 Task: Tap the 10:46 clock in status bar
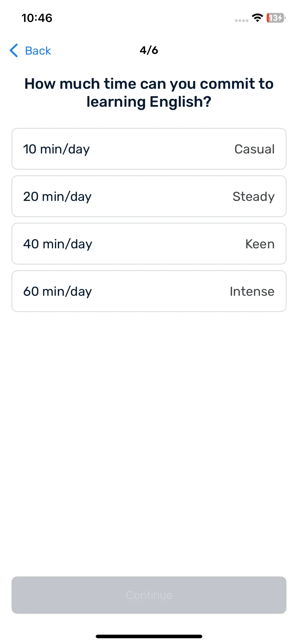coord(37,18)
